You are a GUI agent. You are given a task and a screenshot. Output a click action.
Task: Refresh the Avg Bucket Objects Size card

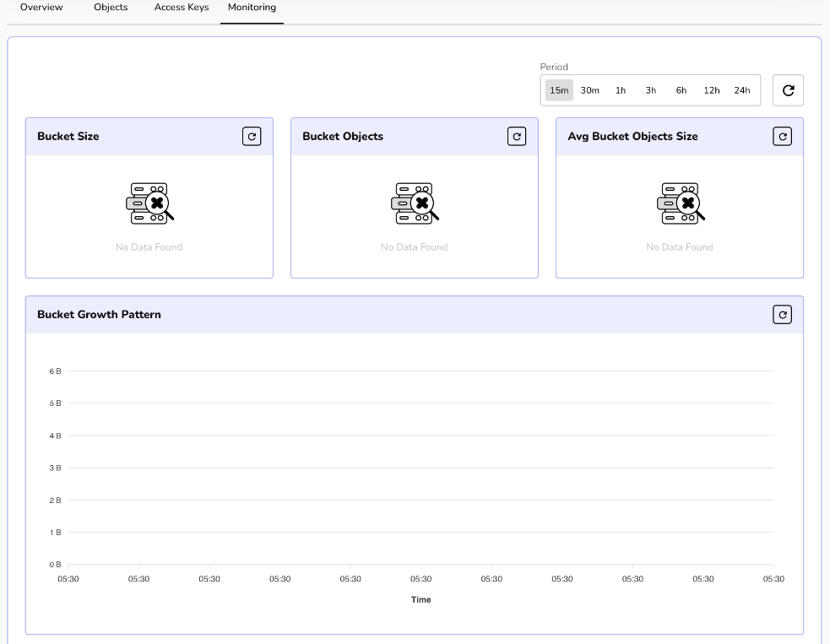point(782,136)
